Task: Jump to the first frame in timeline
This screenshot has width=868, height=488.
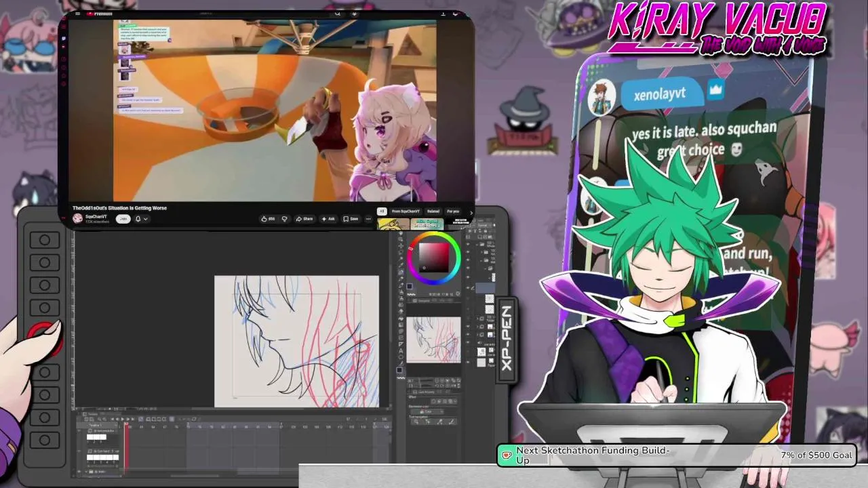Action: [112, 419]
